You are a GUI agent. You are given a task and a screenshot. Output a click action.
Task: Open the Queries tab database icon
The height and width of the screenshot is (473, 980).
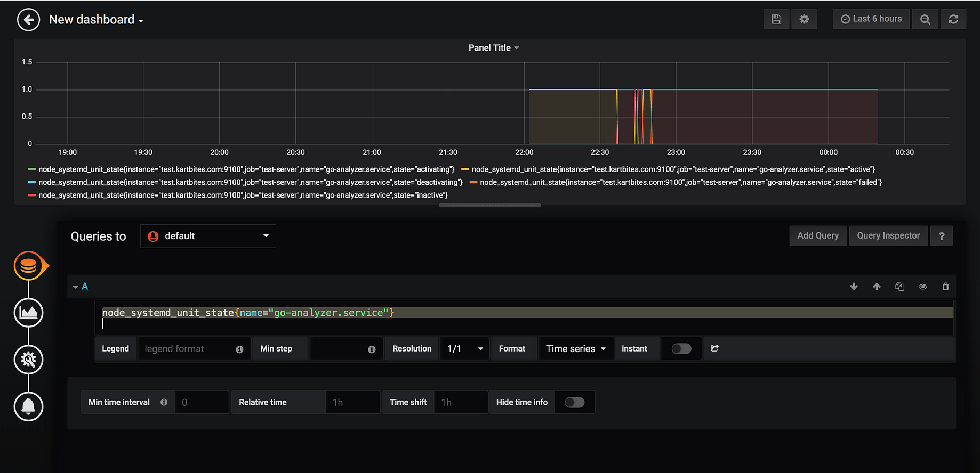click(28, 265)
